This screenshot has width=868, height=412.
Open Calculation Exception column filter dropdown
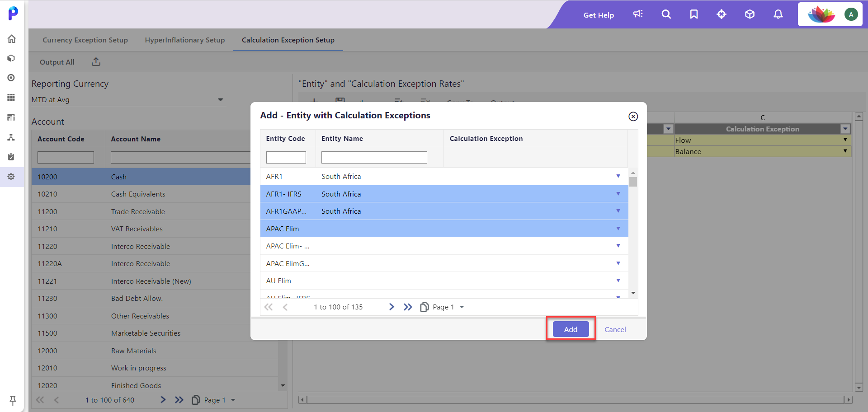click(845, 129)
